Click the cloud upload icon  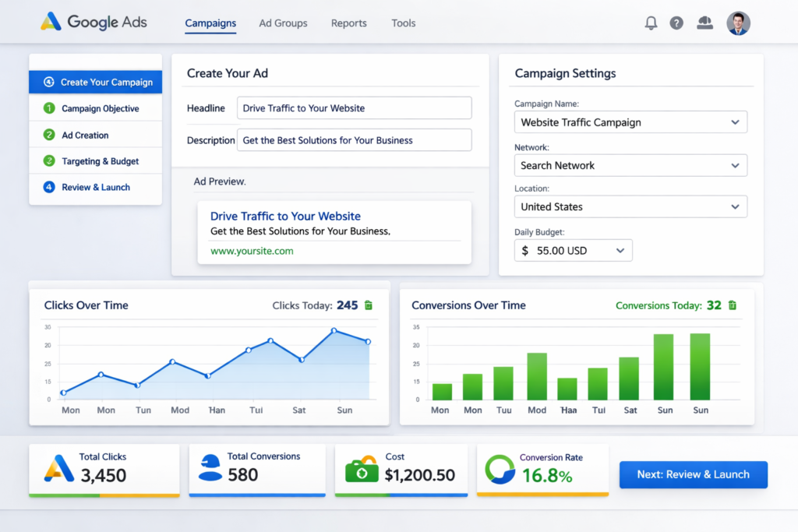click(704, 23)
